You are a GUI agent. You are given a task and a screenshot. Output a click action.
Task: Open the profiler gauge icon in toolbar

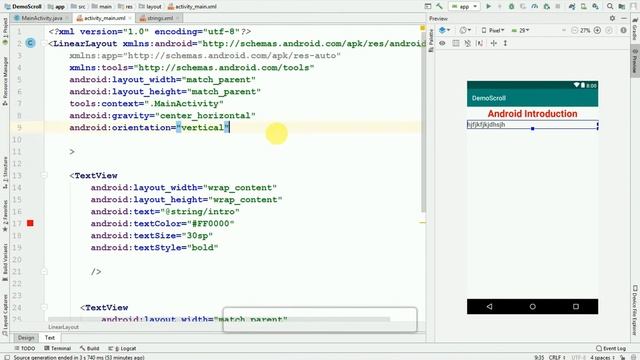tap(534, 7)
